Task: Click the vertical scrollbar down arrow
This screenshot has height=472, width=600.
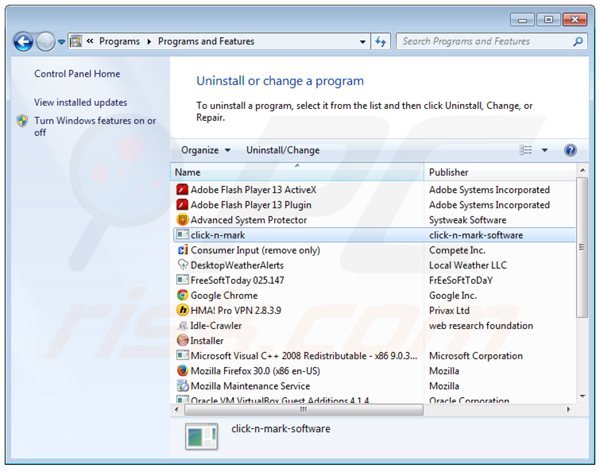Action: click(x=582, y=396)
